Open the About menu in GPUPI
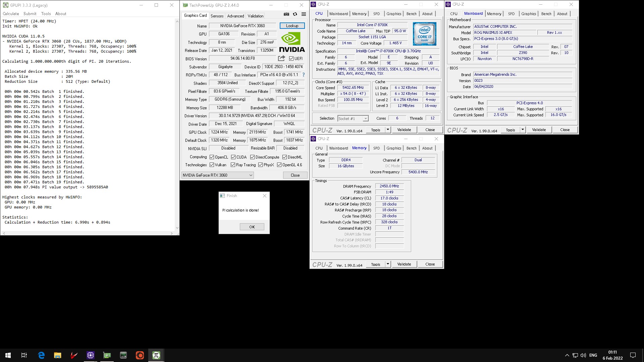 pos(61,14)
